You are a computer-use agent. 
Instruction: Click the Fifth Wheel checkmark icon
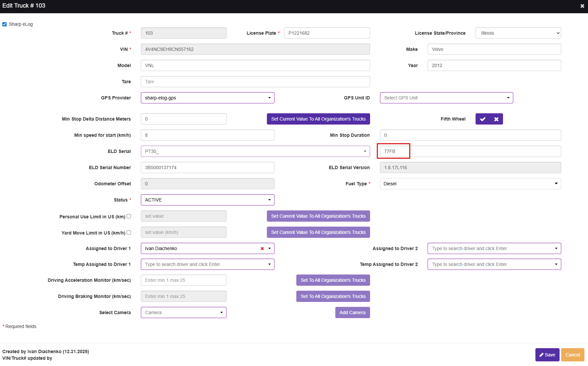483,119
